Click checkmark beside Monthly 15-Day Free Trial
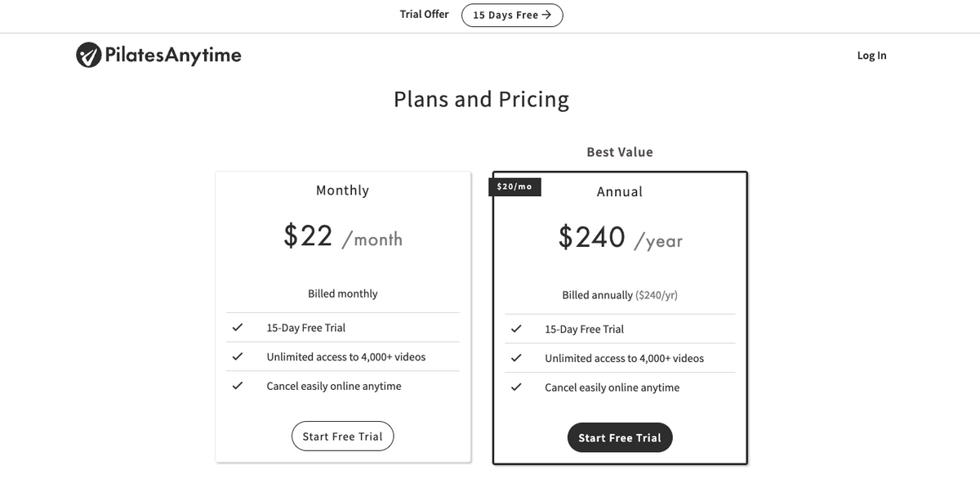The height and width of the screenshot is (488, 980). (x=238, y=326)
